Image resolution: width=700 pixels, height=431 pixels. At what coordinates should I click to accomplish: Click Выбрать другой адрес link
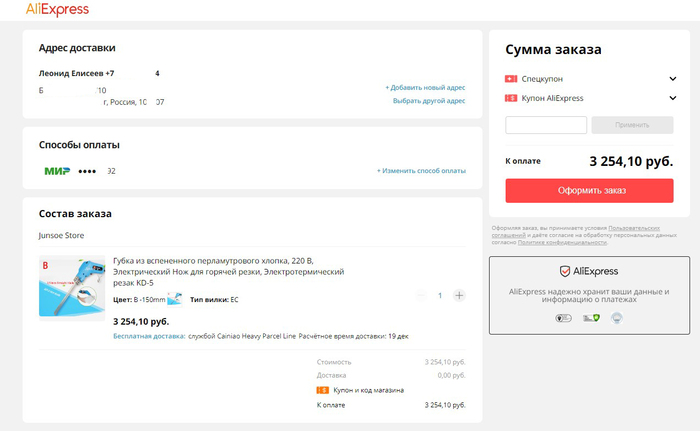(x=429, y=101)
